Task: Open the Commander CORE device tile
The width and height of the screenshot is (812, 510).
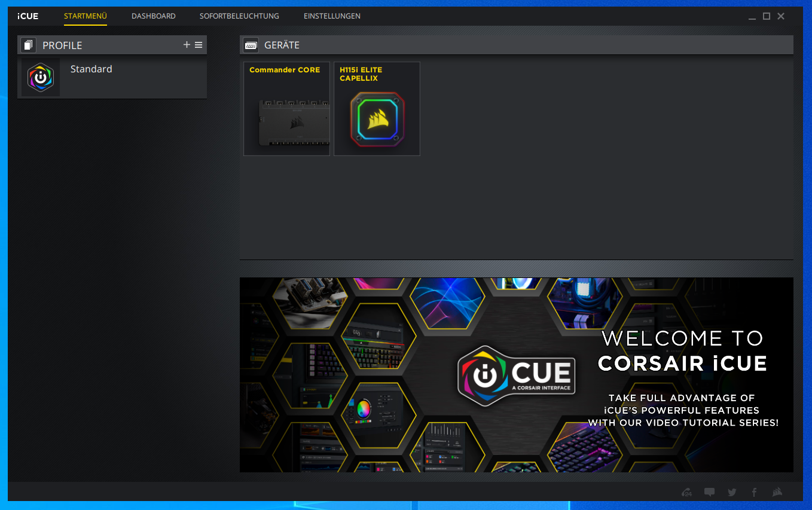Action: (x=286, y=109)
